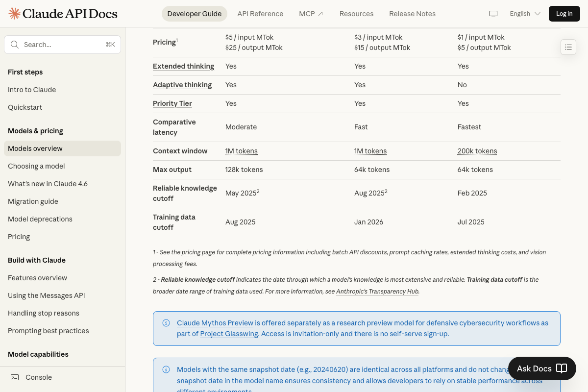The image size is (588, 392).
Task: Click the 'First steps' sidebar heading
Action: (25, 72)
